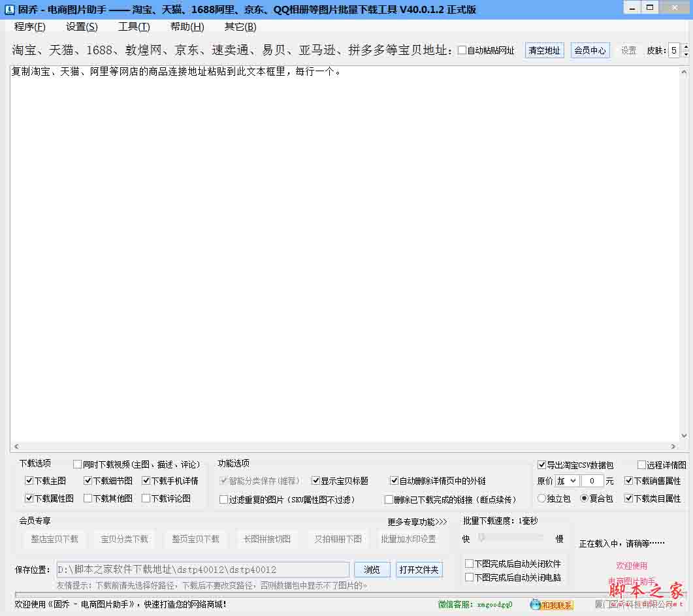Viewport: 693px width, 616px height.
Task: Click the 皮肤 number field
Action: [x=675, y=50]
